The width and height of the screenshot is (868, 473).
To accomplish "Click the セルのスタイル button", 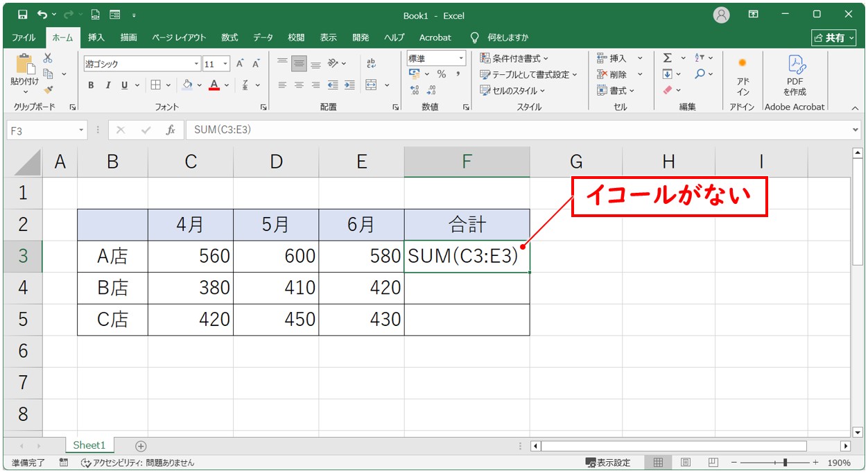I will [x=514, y=90].
